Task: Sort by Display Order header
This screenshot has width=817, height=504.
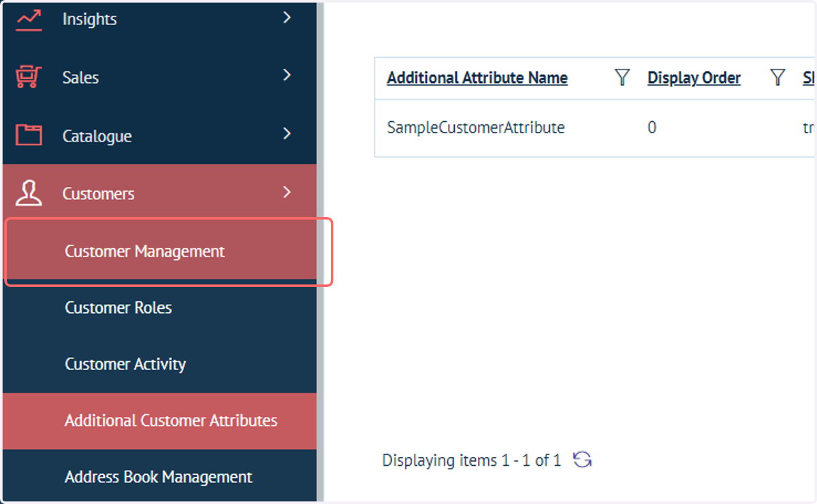Action: (x=694, y=78)
